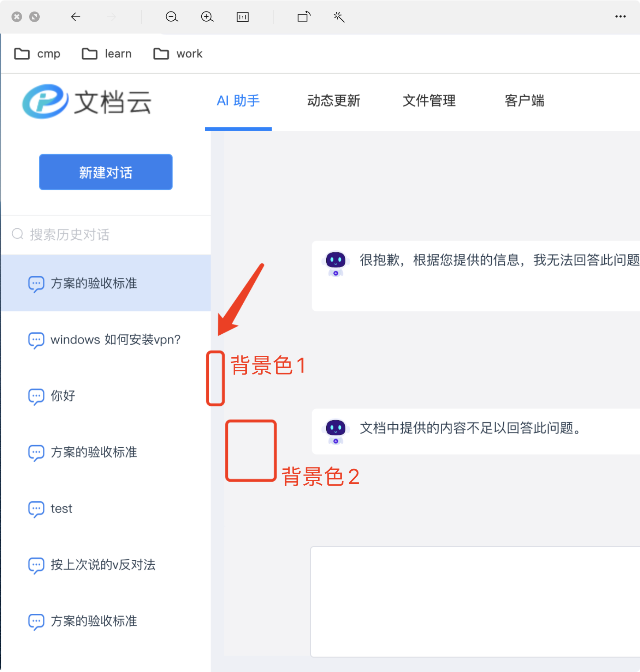Click the search magnifier icon in history search
This screenshot has width=640, height=672.
pyautogui.click(x=18, y=234)
